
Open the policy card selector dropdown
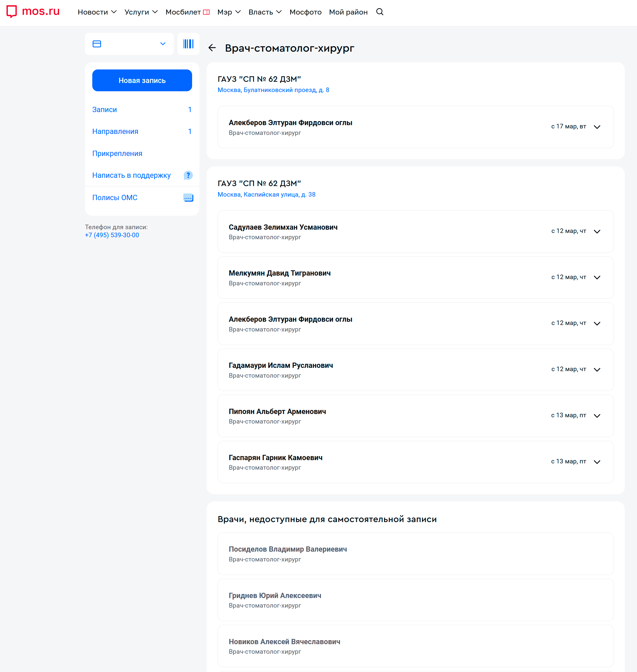129,44
